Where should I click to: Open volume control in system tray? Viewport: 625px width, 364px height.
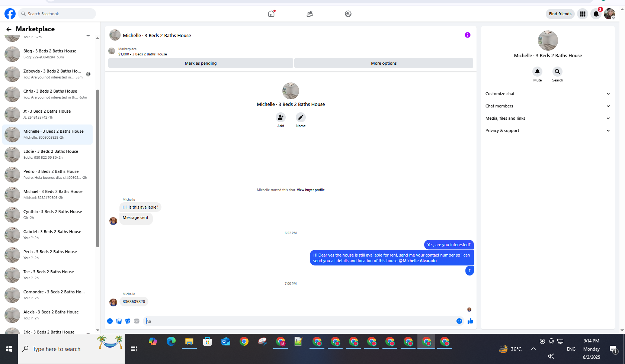(551, 356)
